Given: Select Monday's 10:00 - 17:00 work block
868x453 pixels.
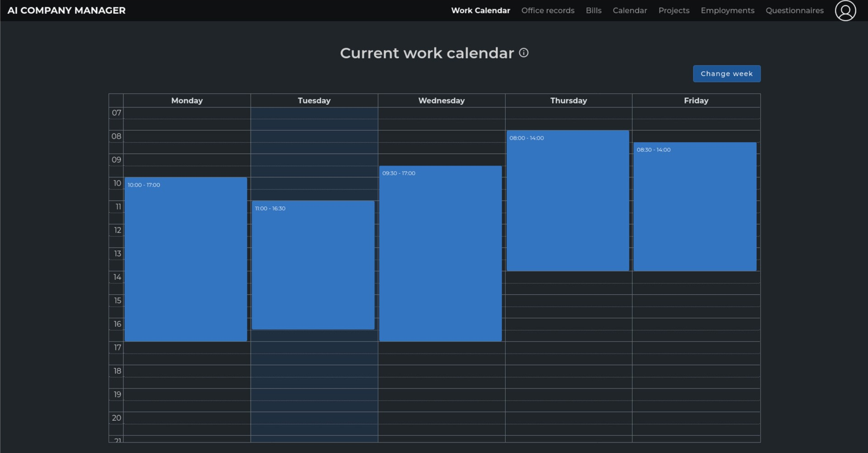Looking at the screenshot, I should [186, 259].
